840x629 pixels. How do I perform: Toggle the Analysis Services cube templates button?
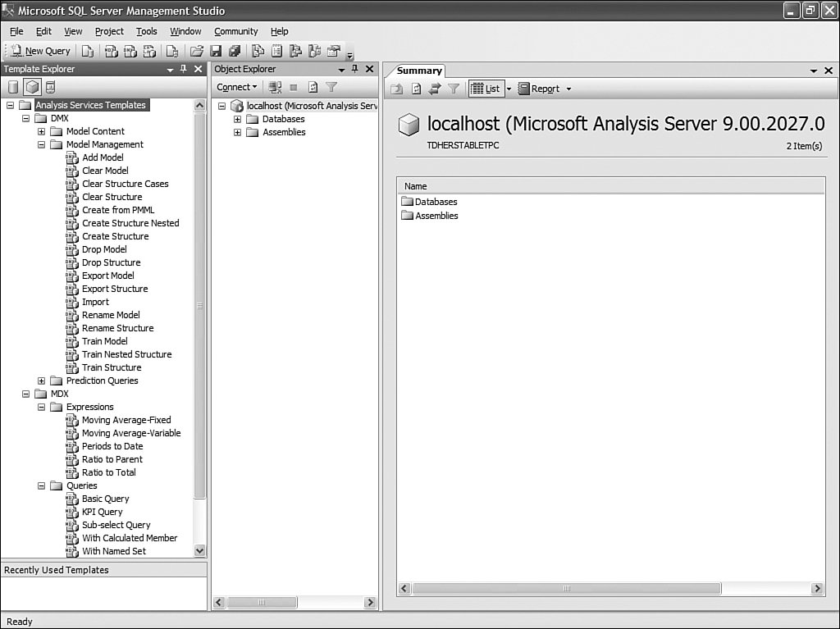[x=32, y=87]
